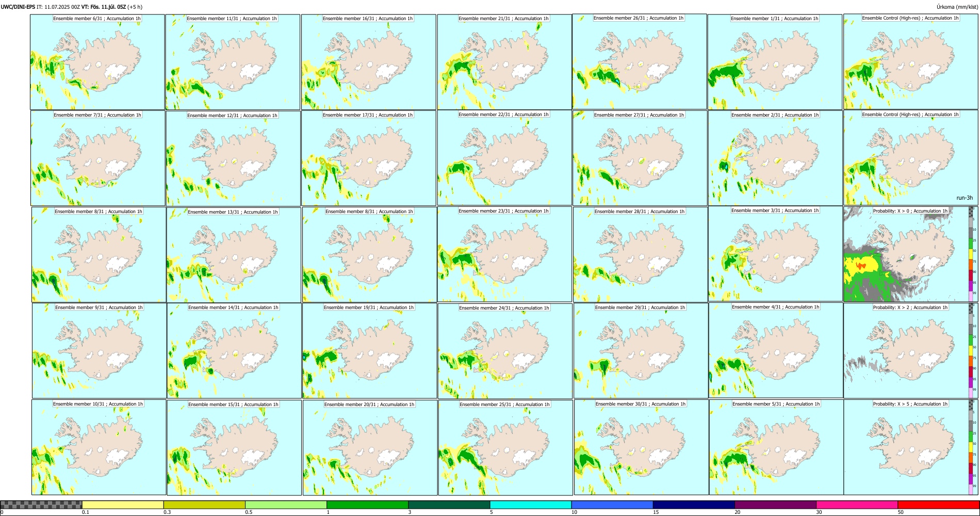The image size is (980, 516).
Task: Open the Ensemble member 24/31 map
Action: click(x=505, y=351)
